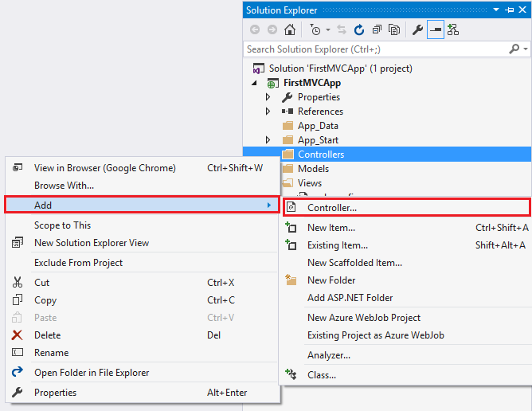
Task: Click the Collapse All icon
Action: 377,29
